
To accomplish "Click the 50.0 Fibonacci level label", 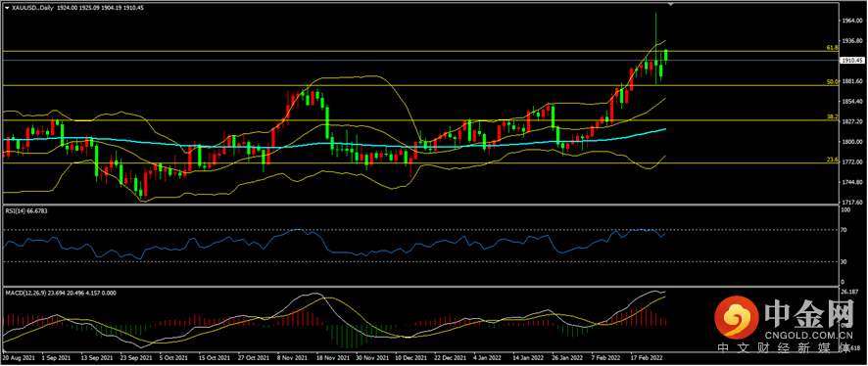I will tap(832, 82).
